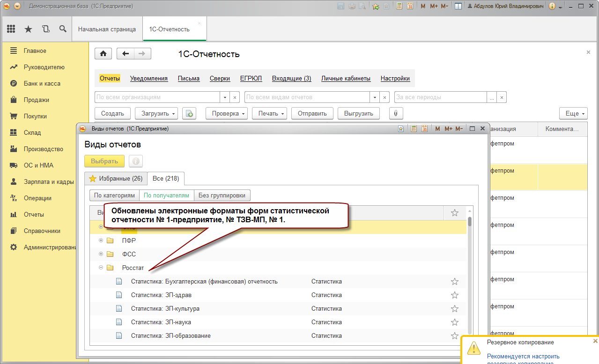Click the info icon beside Выбрать
The width and height of the screenshot is (599, 364).
136,161
